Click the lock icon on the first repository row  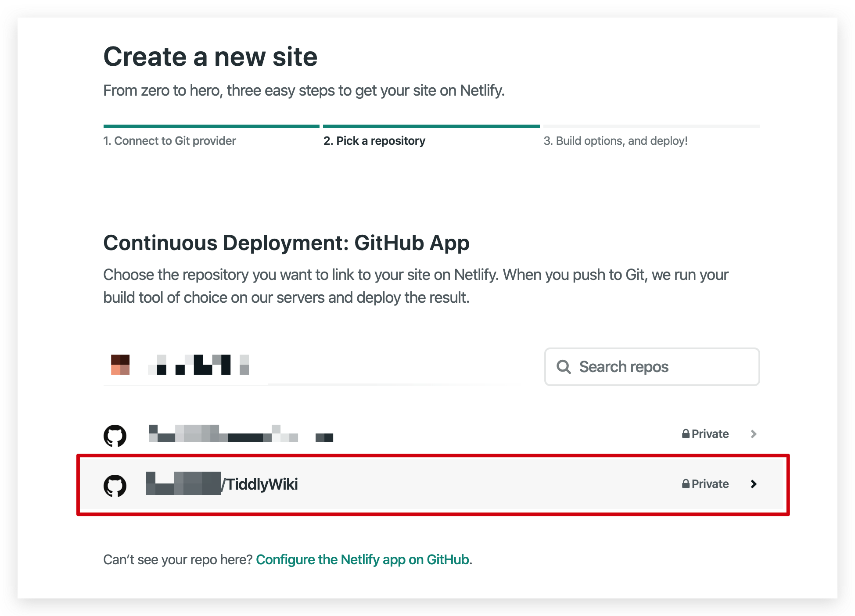pyautogui.click(x=686, y=433)
